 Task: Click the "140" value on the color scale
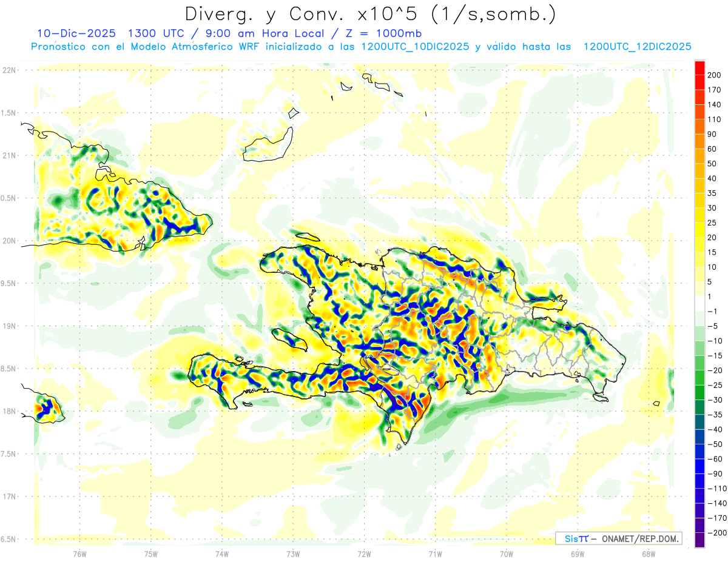click(x=714, y=105)
